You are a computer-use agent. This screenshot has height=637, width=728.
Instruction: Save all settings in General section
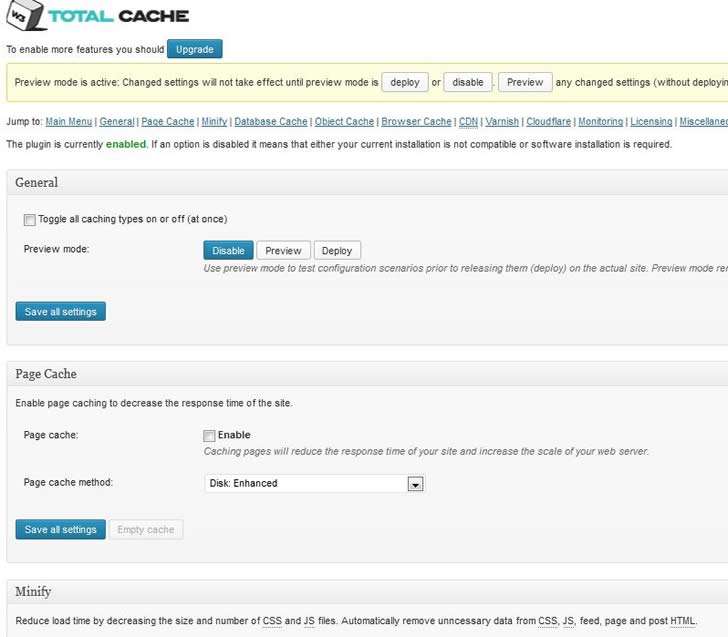(60, 312)
